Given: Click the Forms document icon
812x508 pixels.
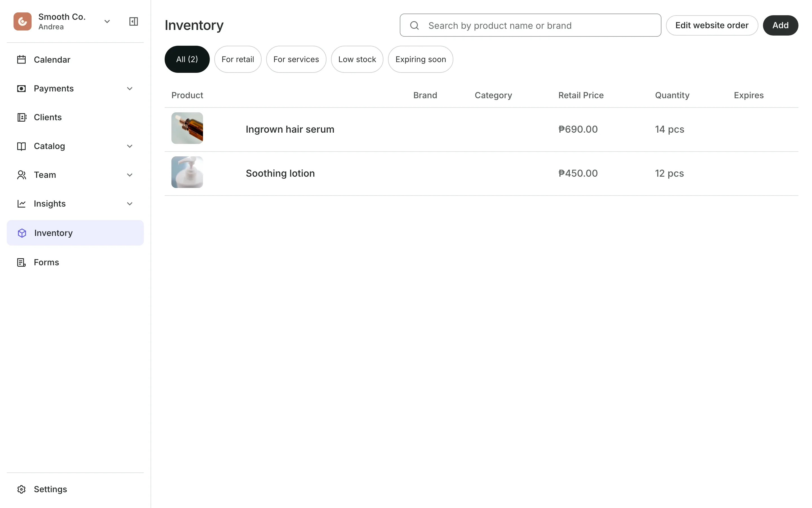Looking at the screenshot, I should pyautogui.click(x=21, y=262).
